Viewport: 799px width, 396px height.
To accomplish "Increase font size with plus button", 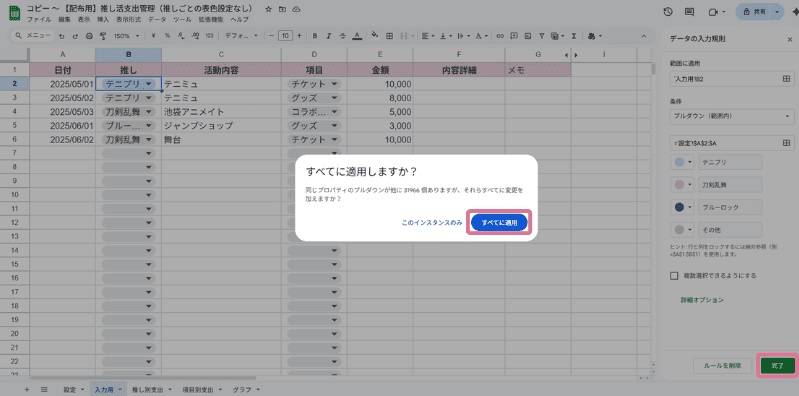I will [299, 36].
